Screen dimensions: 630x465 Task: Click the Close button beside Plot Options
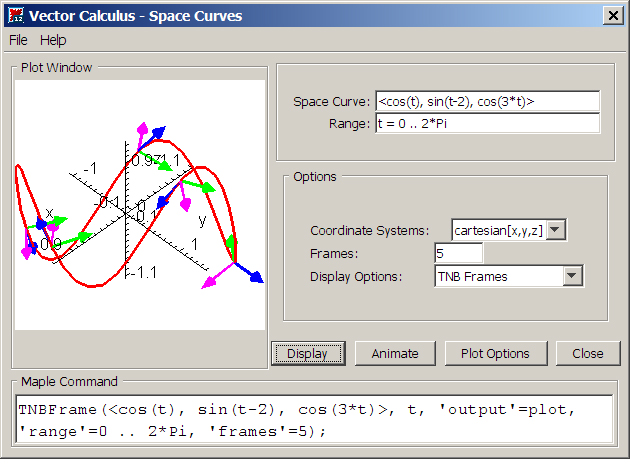(588, 353)
